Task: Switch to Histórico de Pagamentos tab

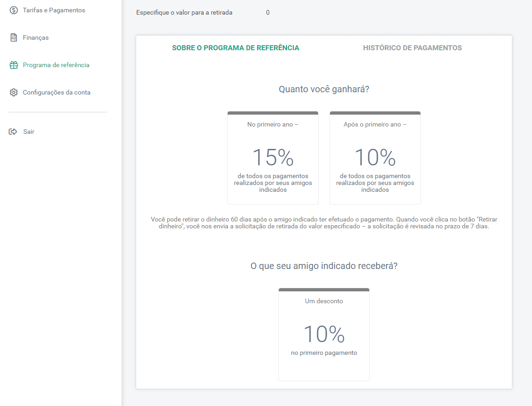Action: coord(412,48)
